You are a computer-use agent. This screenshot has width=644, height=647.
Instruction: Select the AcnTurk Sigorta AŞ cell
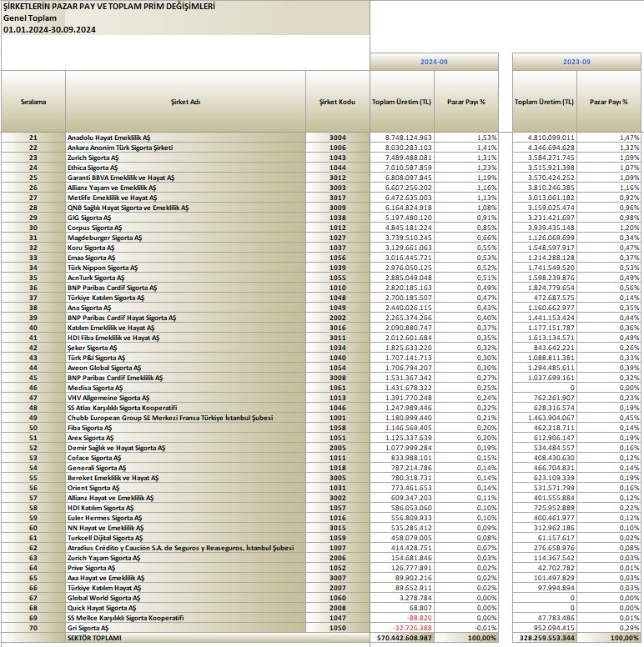coord(185,278)
